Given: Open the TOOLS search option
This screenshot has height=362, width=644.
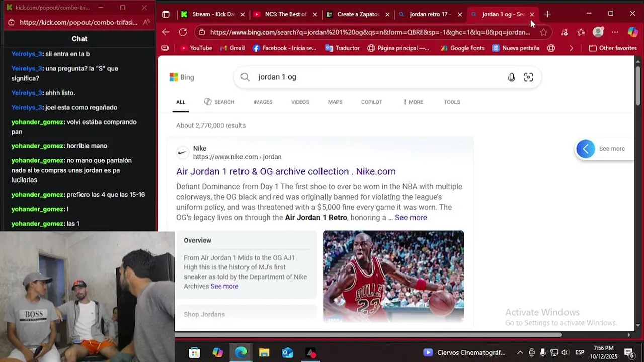Looking at the screenshot, I should pyautogui.click(x=452, y=102).
